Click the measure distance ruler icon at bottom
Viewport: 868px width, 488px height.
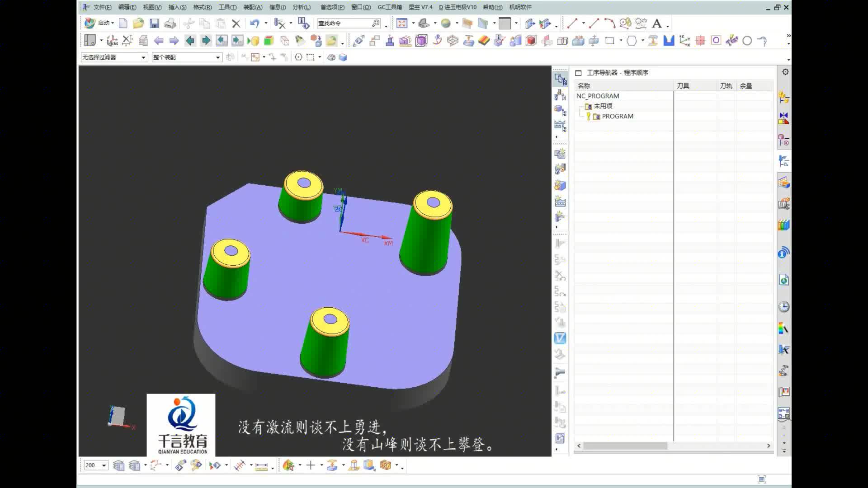click(261, 465)
